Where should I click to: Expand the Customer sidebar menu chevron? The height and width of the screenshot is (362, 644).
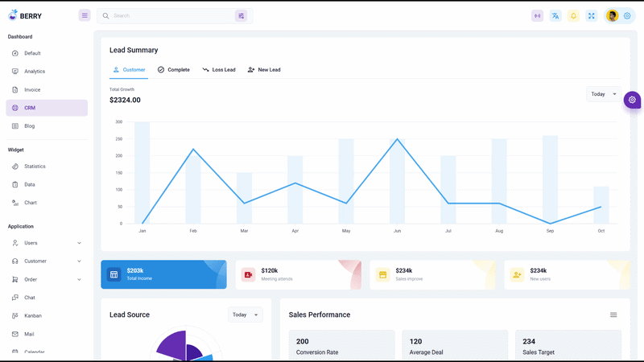79,261
